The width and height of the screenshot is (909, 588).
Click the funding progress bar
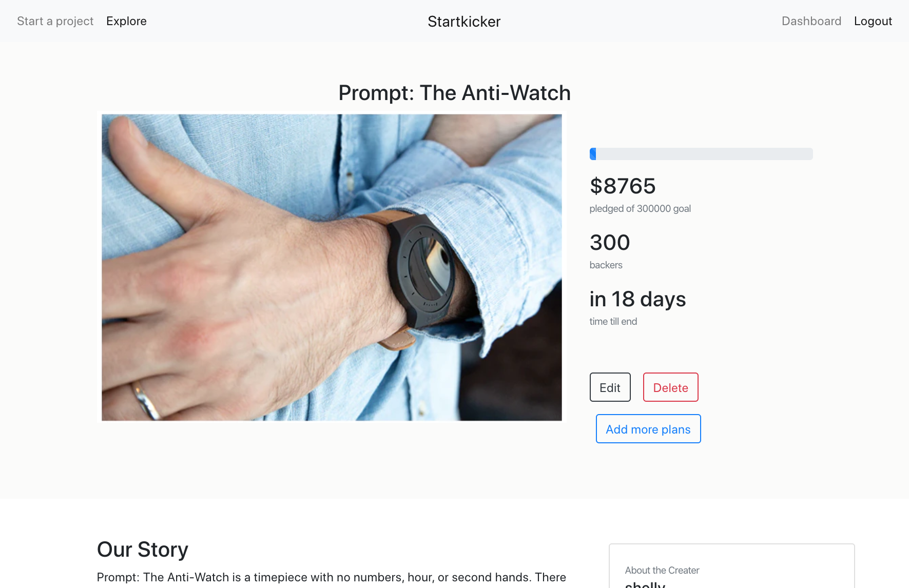pyautogui.click(x=701, y=154)
